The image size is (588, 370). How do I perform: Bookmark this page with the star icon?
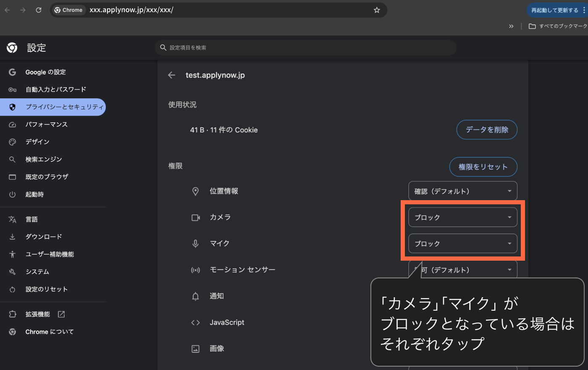pos(377,10)
